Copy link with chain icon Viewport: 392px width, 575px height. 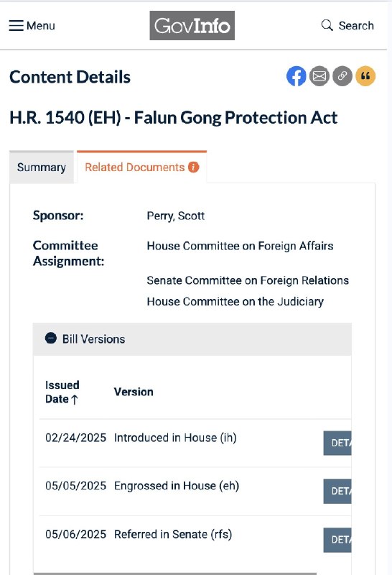tap(342, 76)
